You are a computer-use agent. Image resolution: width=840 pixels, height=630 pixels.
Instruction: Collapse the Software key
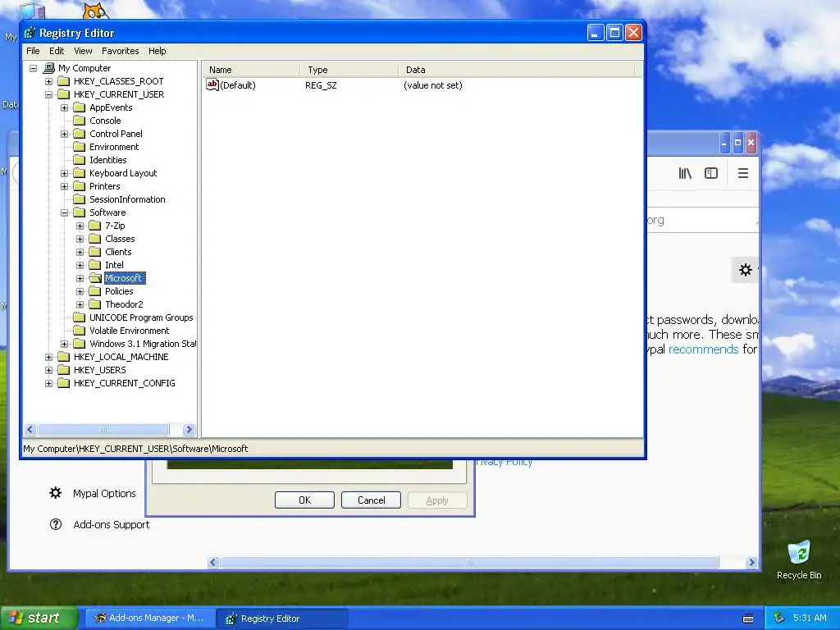[64, 212]
